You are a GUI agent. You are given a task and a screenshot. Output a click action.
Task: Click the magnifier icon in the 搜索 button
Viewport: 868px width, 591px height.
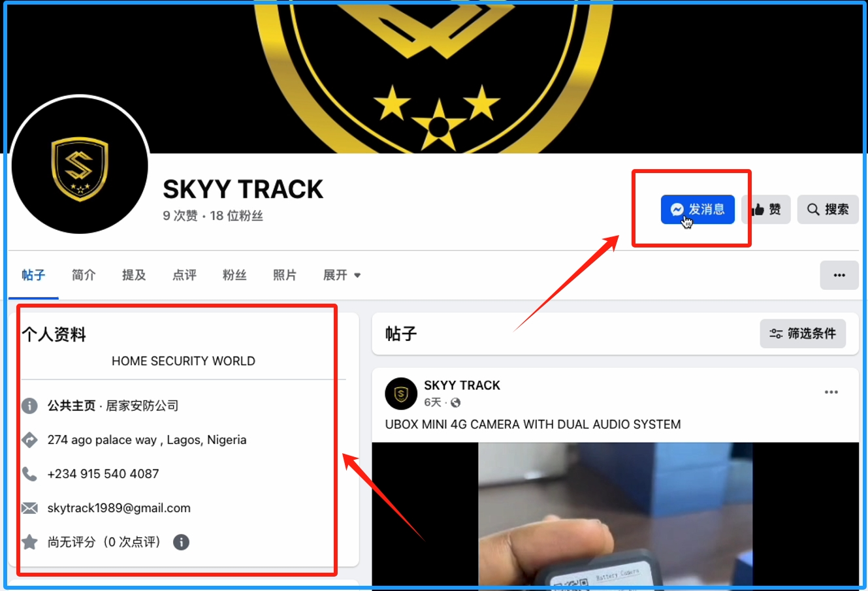(x=813, y=210)
